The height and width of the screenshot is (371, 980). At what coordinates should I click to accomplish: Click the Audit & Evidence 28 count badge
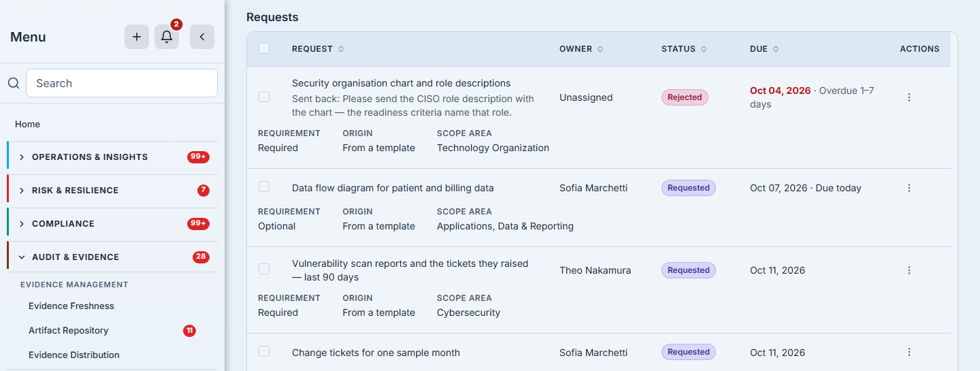(201, 257)
